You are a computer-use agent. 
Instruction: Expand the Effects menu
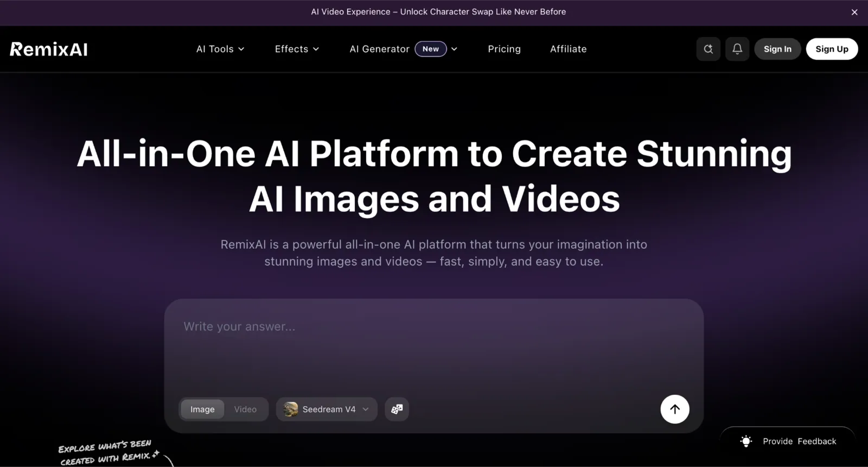[297, 49]
